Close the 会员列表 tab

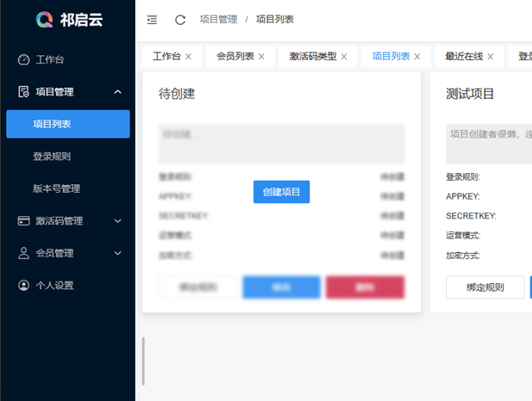[x=261, y=57]
